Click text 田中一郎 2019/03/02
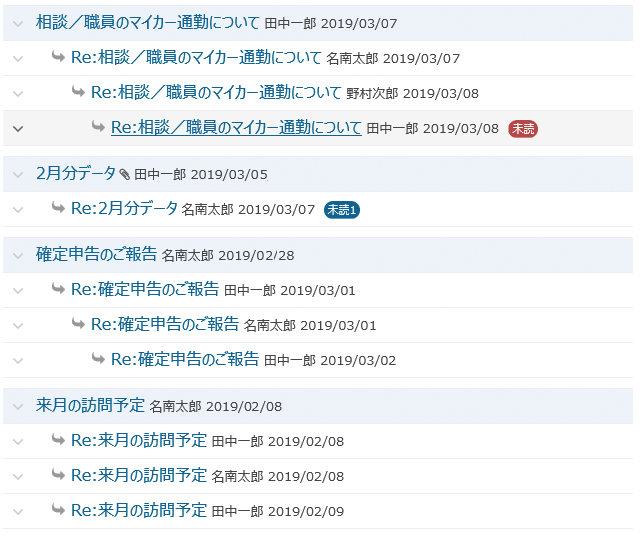642x536 pixels. pyautogui.click(x=330, y=361)
